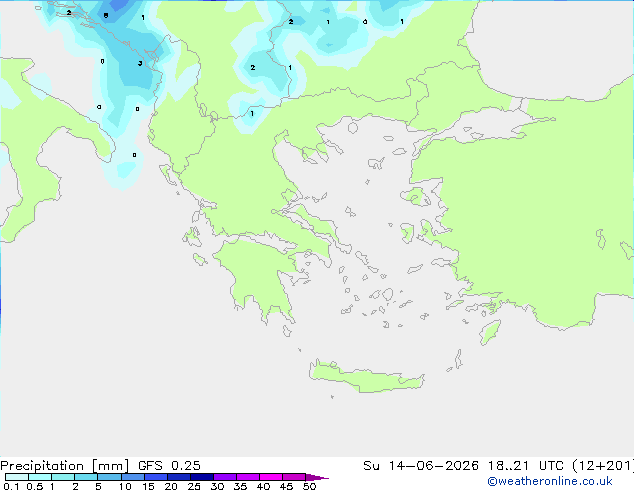The width and height of the screenshot is (634, 490).
Task: Select the legend swatch between 2 and 5
Action: (86, 477)
